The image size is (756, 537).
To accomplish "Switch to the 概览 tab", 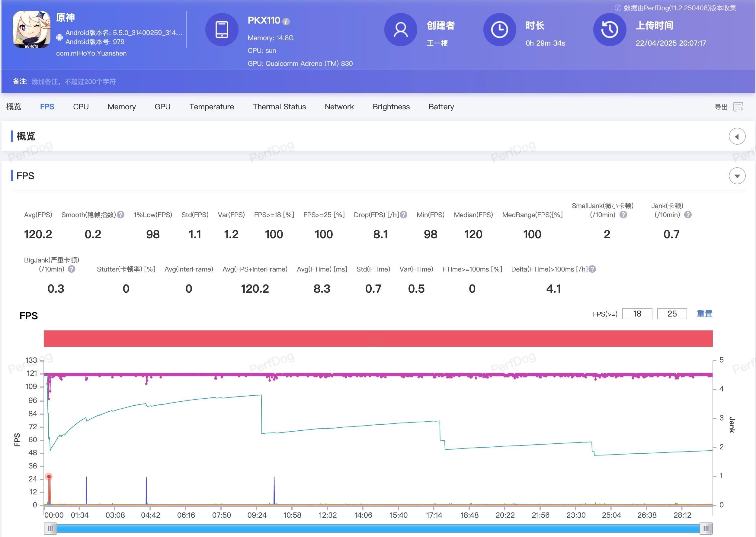I will (x=14, y=107).
